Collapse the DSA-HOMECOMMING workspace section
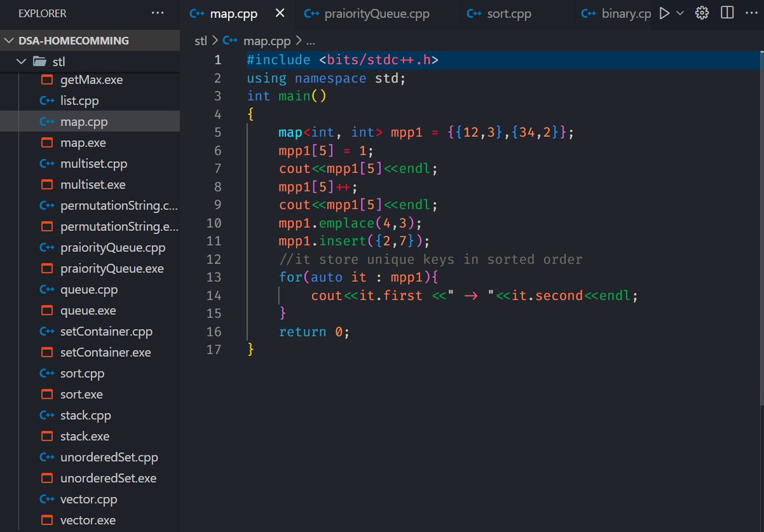 tap(10, 40)
